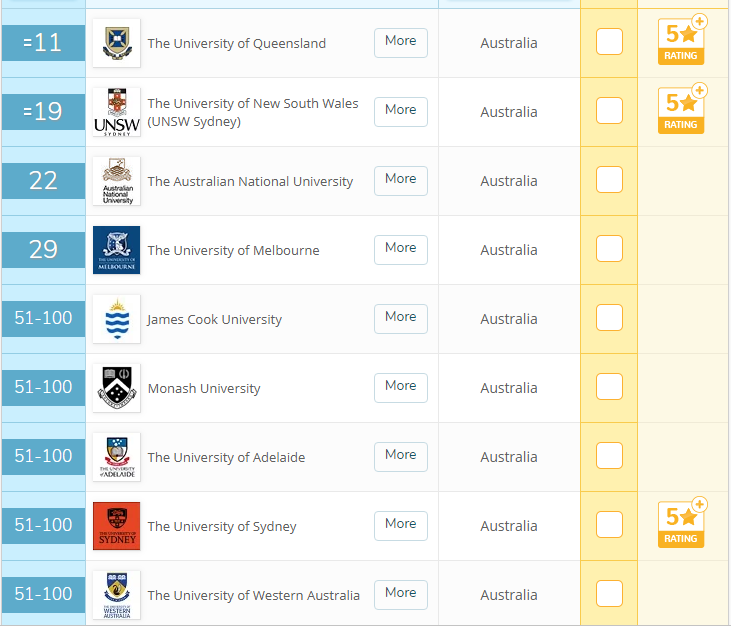The width and height of the screenshot is (731, 628).
Task: Click the University of Queensland crest logo
Action: tap(116, 43)
